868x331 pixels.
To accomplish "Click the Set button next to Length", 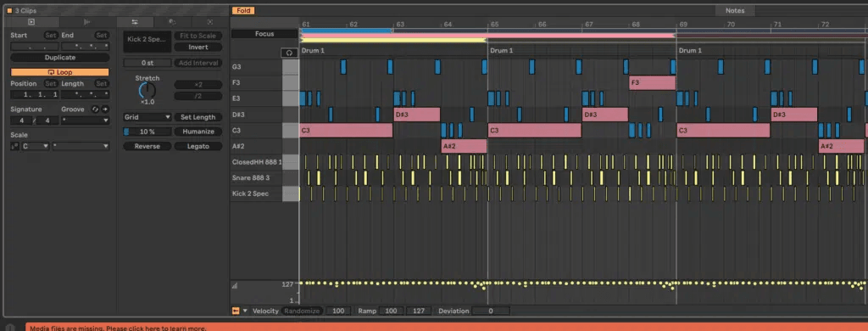I will click(x=102, y=84).
